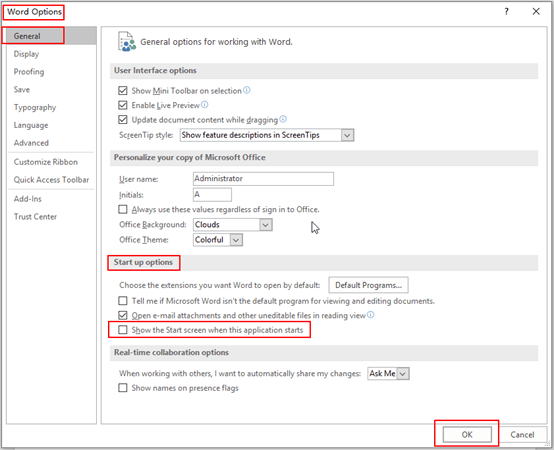Click the General options people-document icon
The image size is (554, 450).
127,42
